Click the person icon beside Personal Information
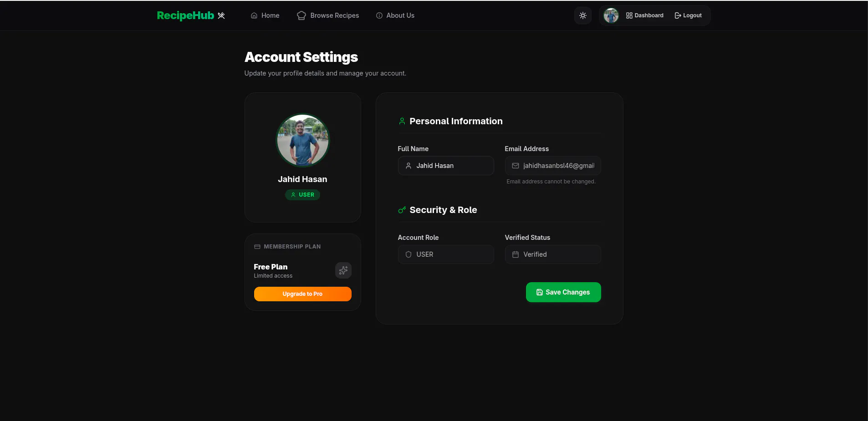The width and height of the screenshot is (868, 421). click(402, 121)
